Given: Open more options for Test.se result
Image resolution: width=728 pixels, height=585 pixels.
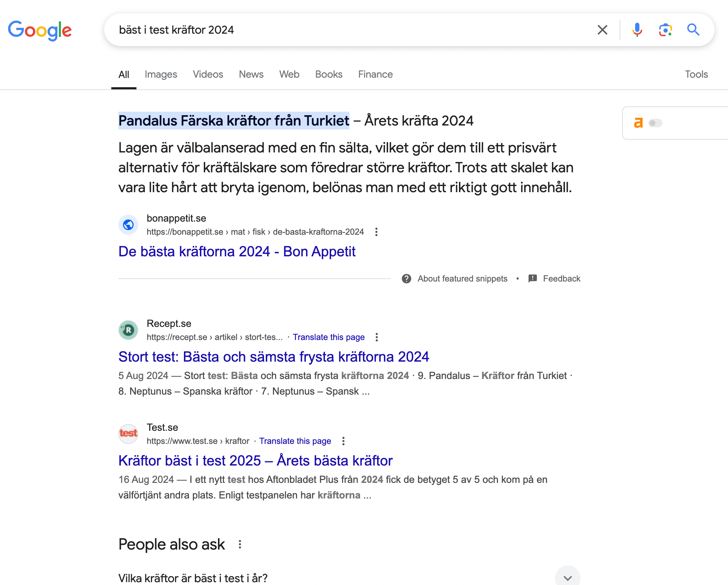Looking at the screenshot, I should point(343,441).
